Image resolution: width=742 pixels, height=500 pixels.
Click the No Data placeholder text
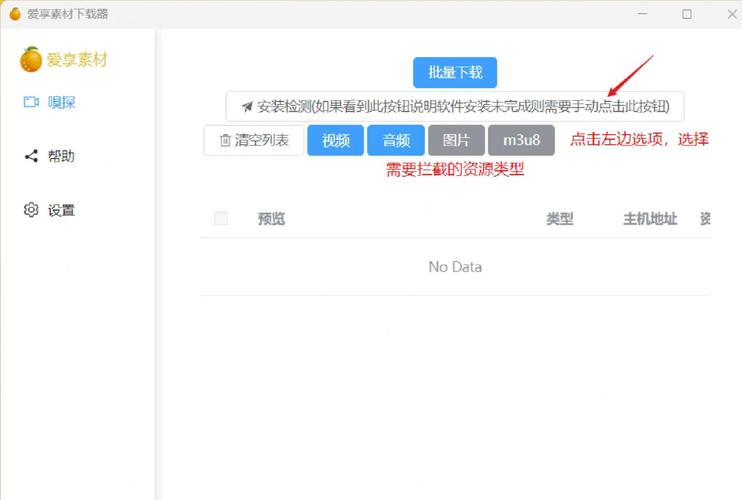[455, 267]
